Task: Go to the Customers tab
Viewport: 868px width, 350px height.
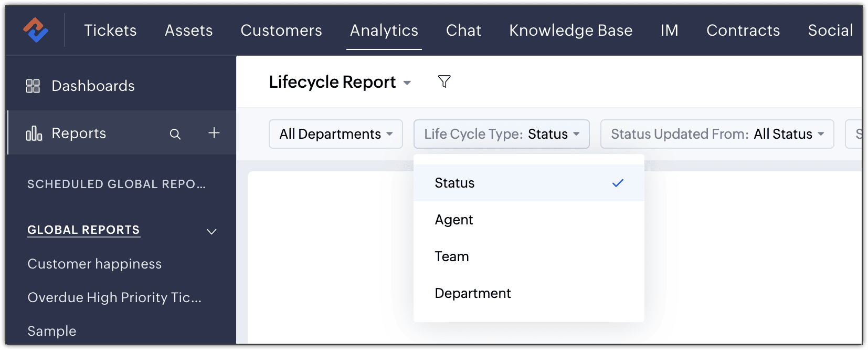Action: [x=281, y=30]
